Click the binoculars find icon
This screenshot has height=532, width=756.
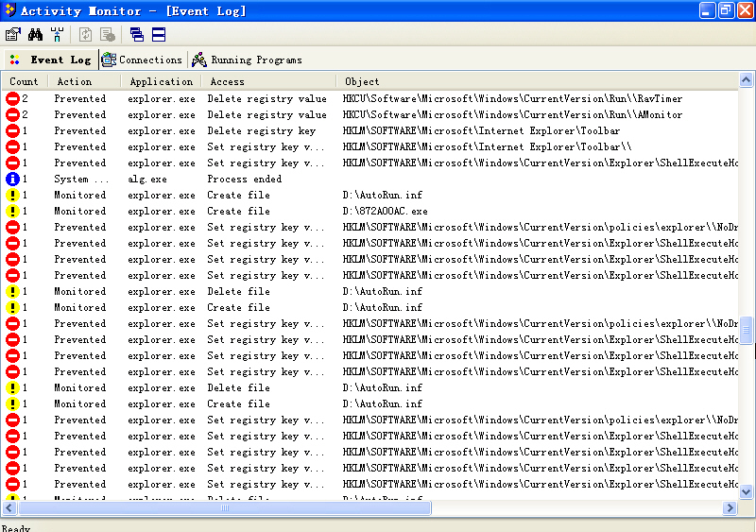click(x=35, y=35)
